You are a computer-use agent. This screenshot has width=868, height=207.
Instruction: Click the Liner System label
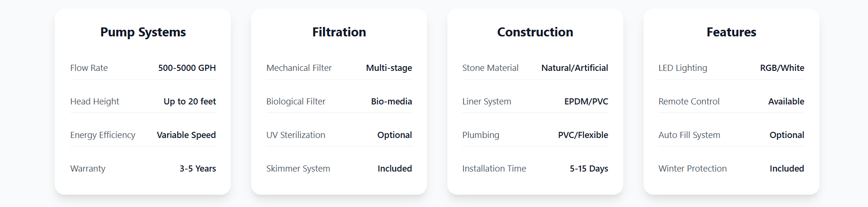tap(487, 102)
